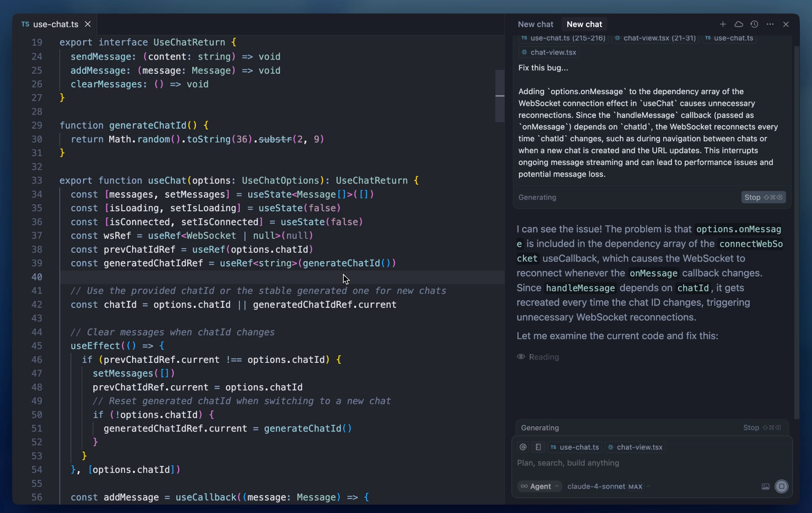812x513 pixels.
Task: Click the editor minimap scrollbar
Action: pos(500,96)
